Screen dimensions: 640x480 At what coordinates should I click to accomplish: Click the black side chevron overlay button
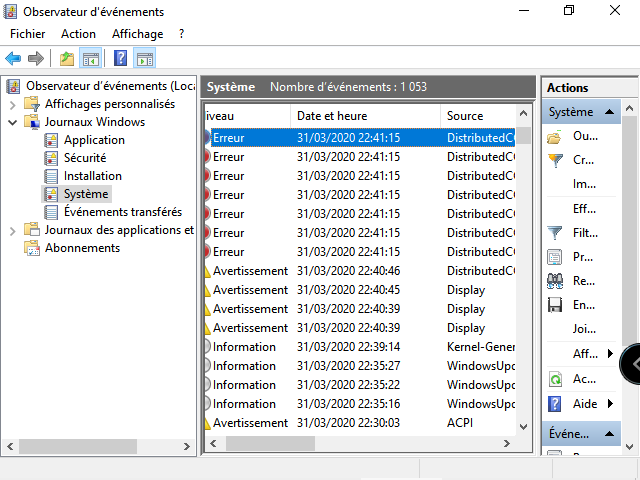(x=631, y=364)
